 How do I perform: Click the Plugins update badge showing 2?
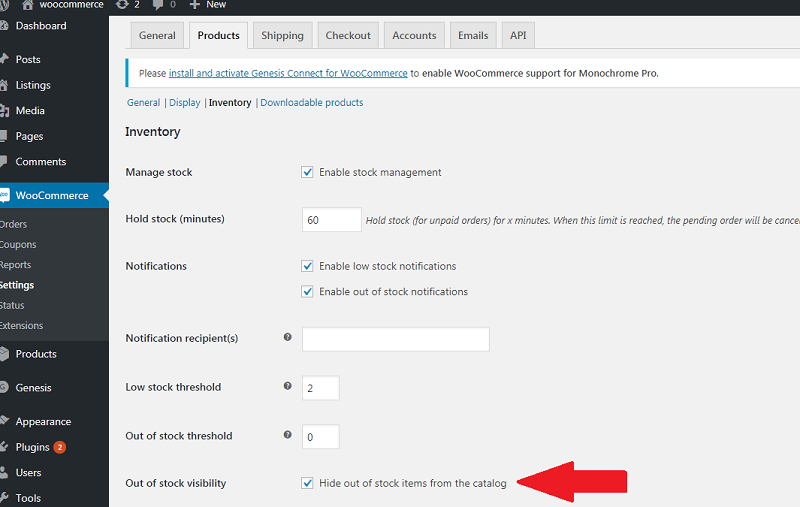(60, 447)
